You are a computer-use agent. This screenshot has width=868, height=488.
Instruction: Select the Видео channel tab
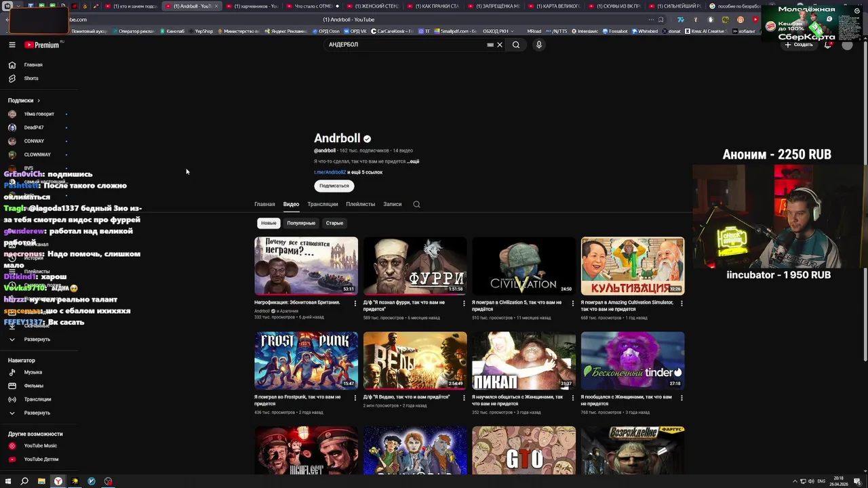291,204
